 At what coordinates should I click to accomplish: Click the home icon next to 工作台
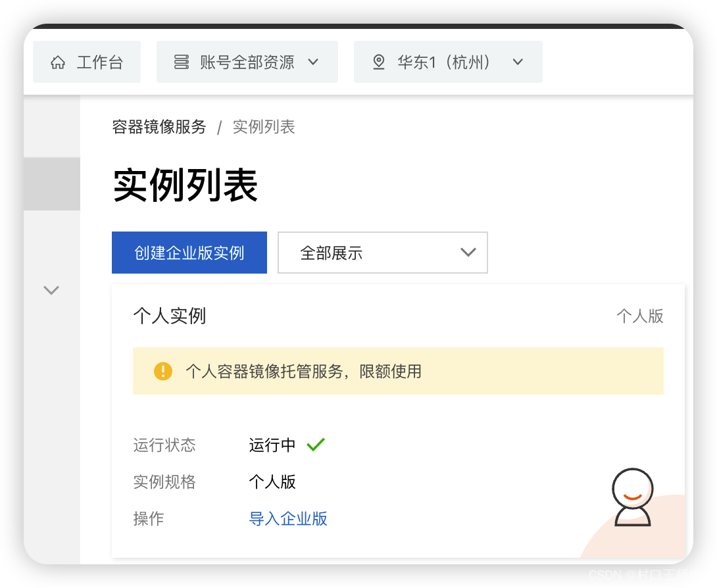tap(58, 62)
